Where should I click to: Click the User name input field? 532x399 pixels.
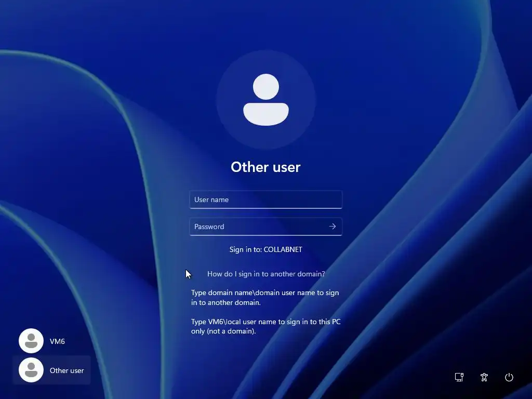[265, 199]
